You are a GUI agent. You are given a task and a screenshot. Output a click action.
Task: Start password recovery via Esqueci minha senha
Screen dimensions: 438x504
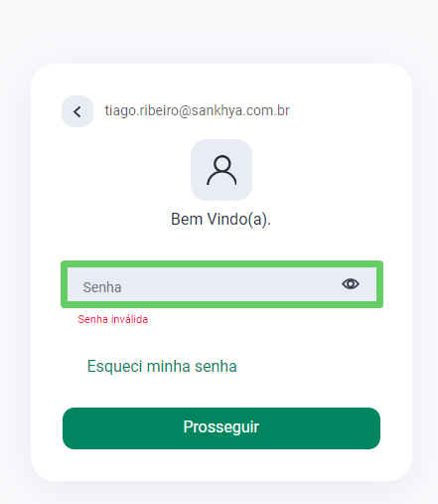(x=162, y=367)
